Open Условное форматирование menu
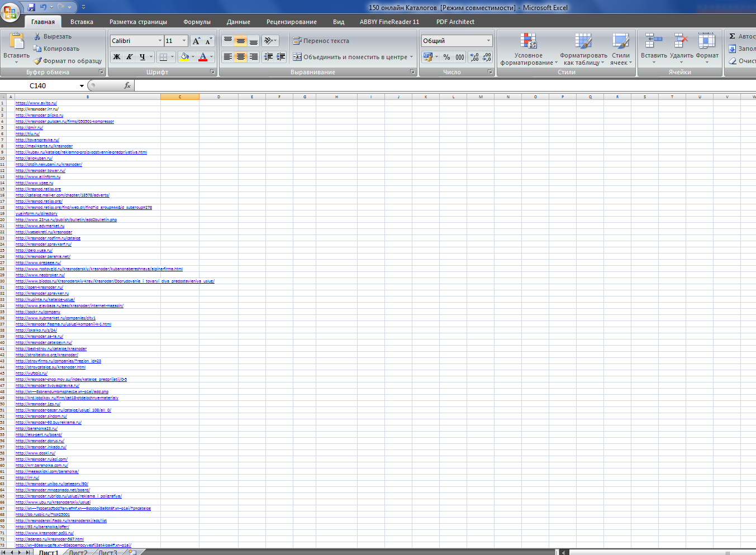Screen dimensions: 756x555 (x=529, y=49)
